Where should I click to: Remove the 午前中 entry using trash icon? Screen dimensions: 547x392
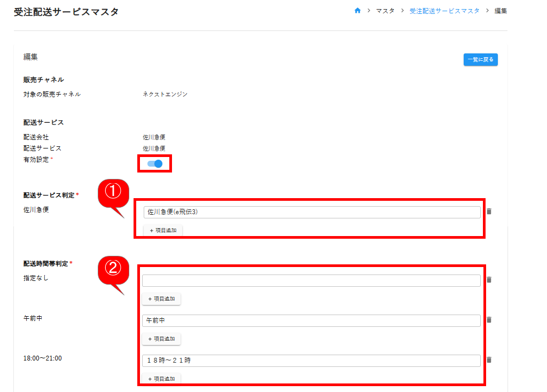coord(489,320)
